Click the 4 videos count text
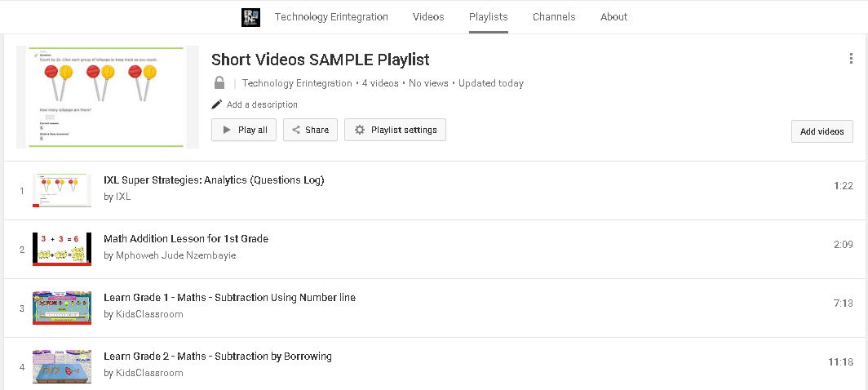Screen dimensions: 868x390 click(x=380, y=83)
